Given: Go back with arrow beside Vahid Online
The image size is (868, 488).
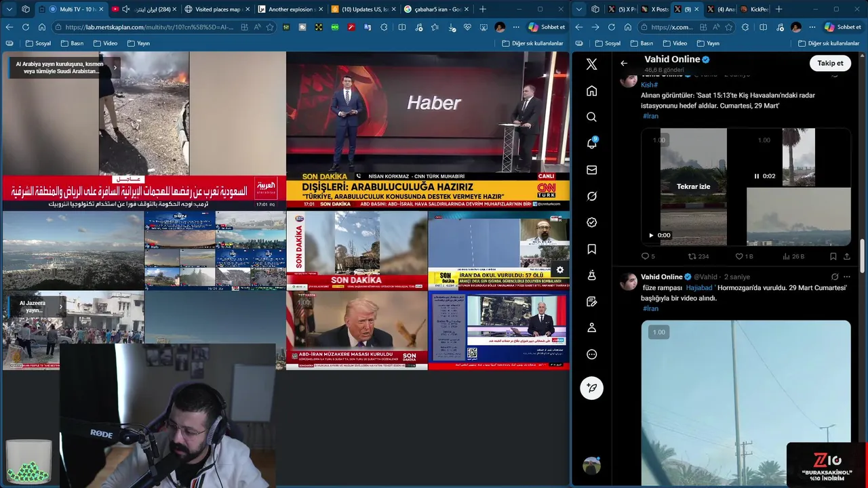Looking at the screenshot, I should 624,63.
